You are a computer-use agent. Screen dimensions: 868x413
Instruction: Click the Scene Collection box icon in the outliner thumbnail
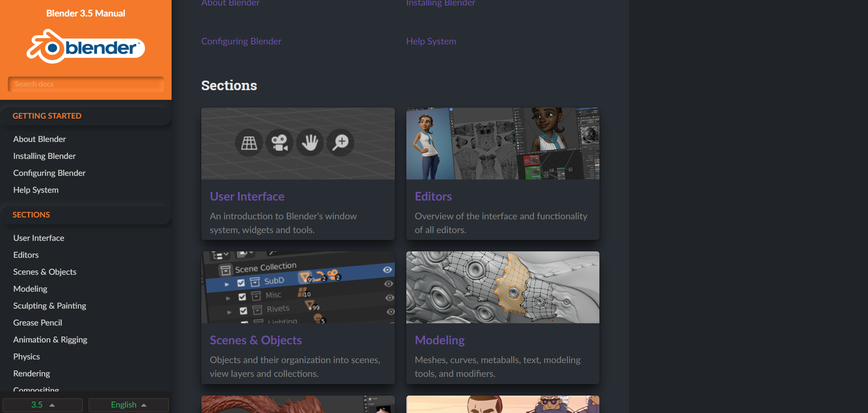point(225,266)
